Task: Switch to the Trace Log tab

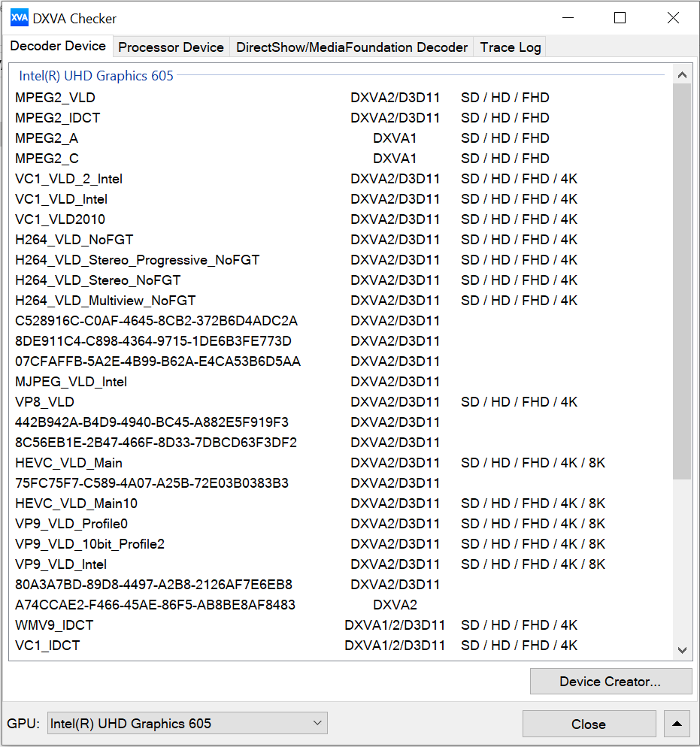Action: tap(511, 47)
